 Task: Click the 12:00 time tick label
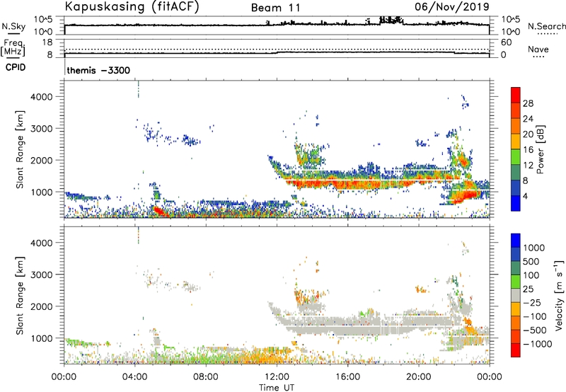tap(277, 377)
